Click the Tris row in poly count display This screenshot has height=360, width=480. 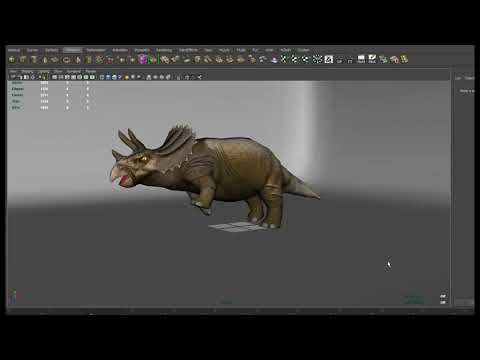click(50, 101)
